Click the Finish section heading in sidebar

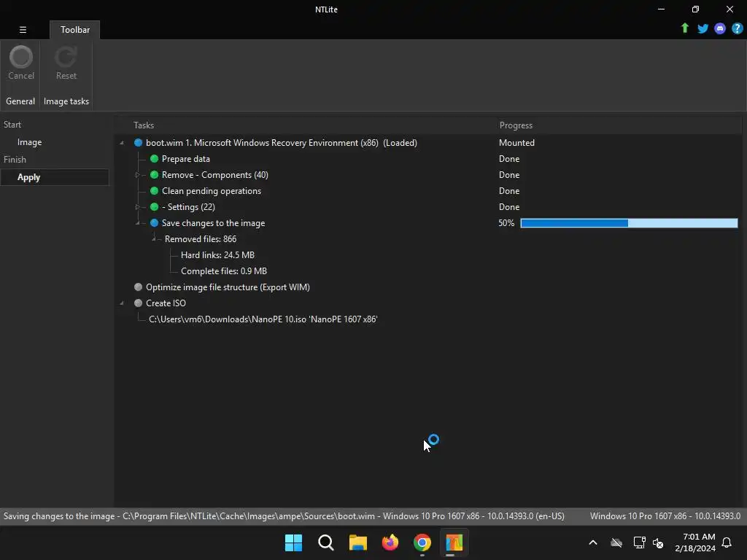click(15, 160)
